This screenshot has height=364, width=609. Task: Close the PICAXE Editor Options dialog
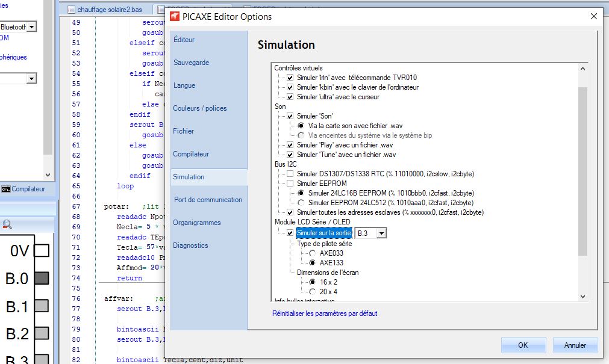594,16
